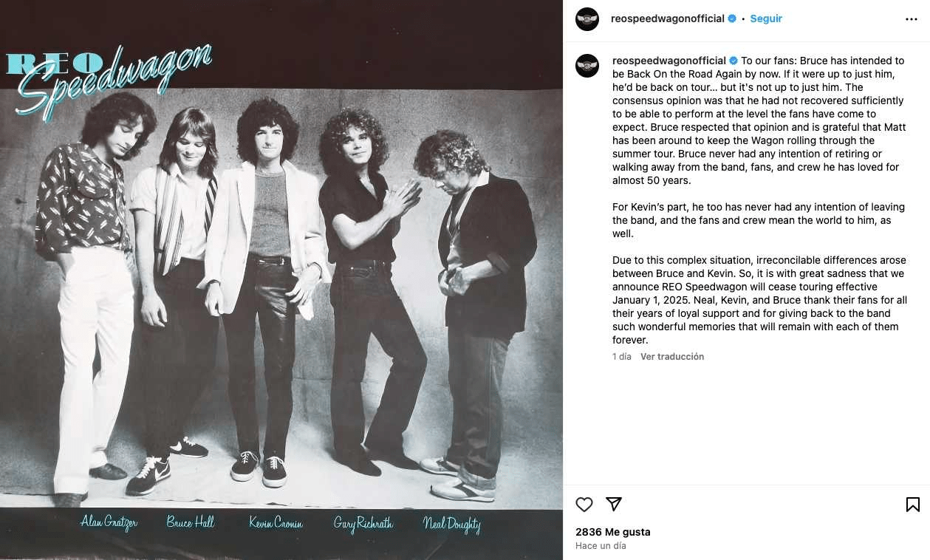Follow the account via the Seguir button
930x560 pixels.
[x=766, y=18]
